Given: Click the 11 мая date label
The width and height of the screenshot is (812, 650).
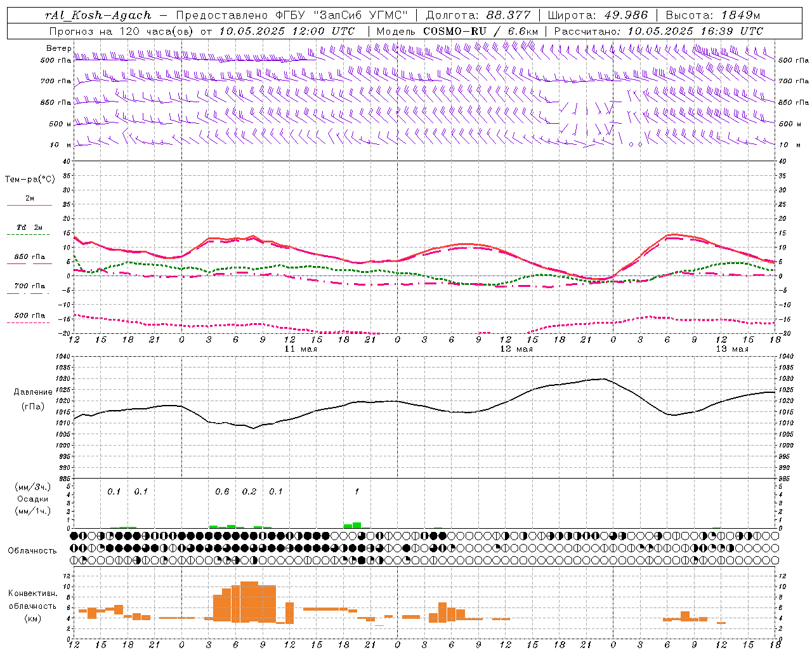Looking at the screenshot, I should tap(301, 348).
